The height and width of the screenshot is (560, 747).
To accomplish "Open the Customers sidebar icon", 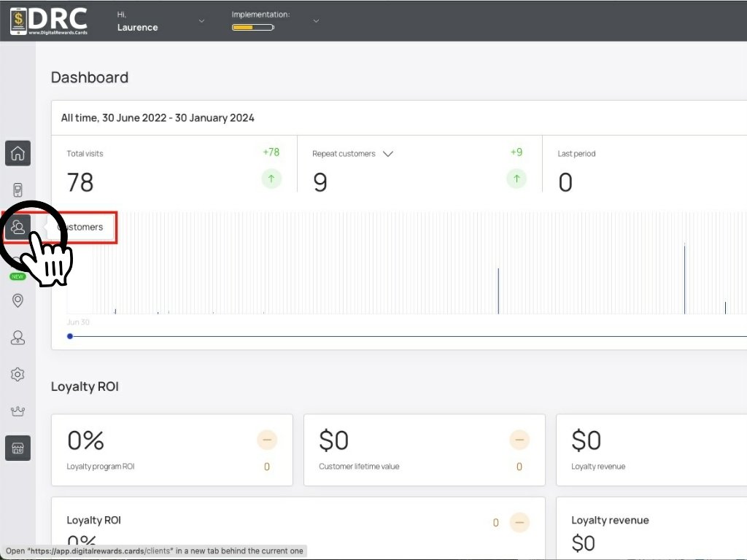I will [18, 227].
